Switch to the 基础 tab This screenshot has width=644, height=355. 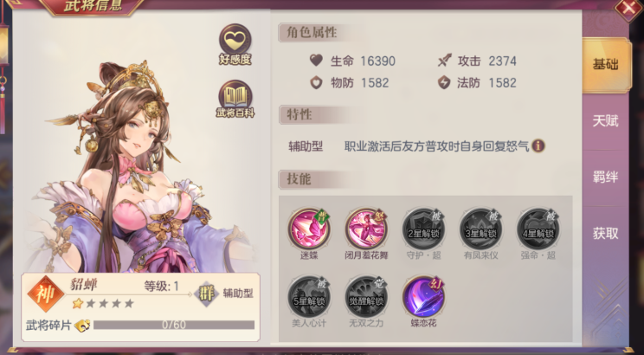pyautogui.click(x=606, y=65)
